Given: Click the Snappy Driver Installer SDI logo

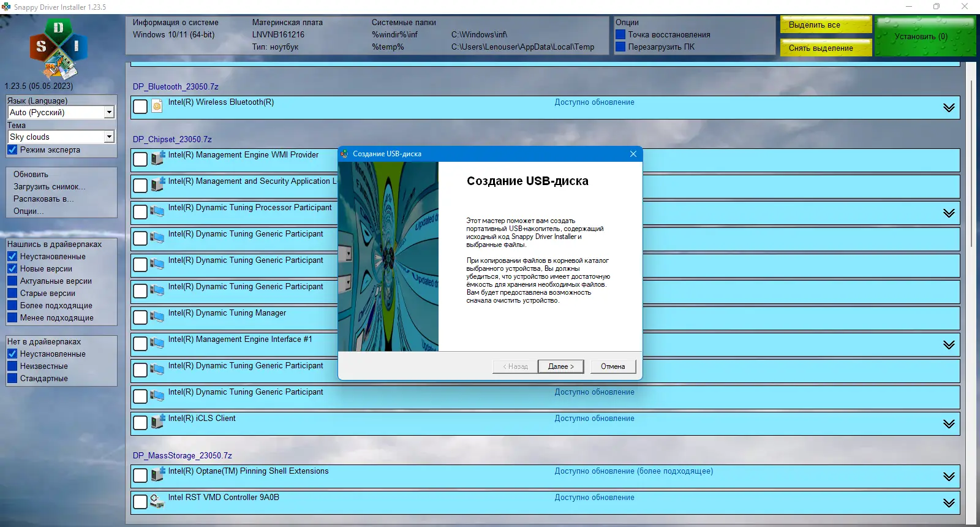Looking at the screenshot, I should (58, 48).
